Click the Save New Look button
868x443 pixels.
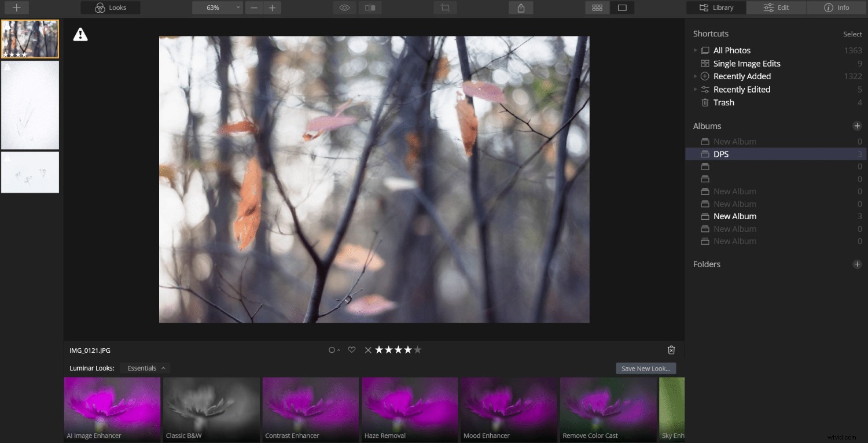click(645, 368)
